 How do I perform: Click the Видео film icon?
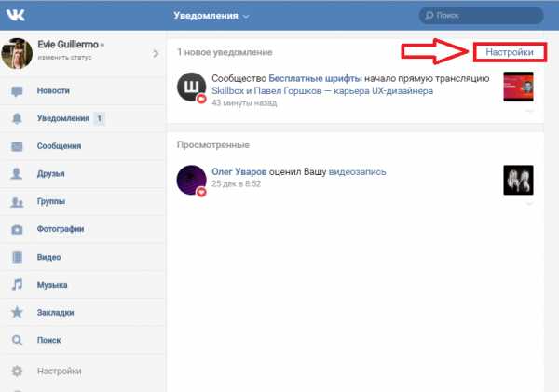pyautogui.click(x=17, y=257)
